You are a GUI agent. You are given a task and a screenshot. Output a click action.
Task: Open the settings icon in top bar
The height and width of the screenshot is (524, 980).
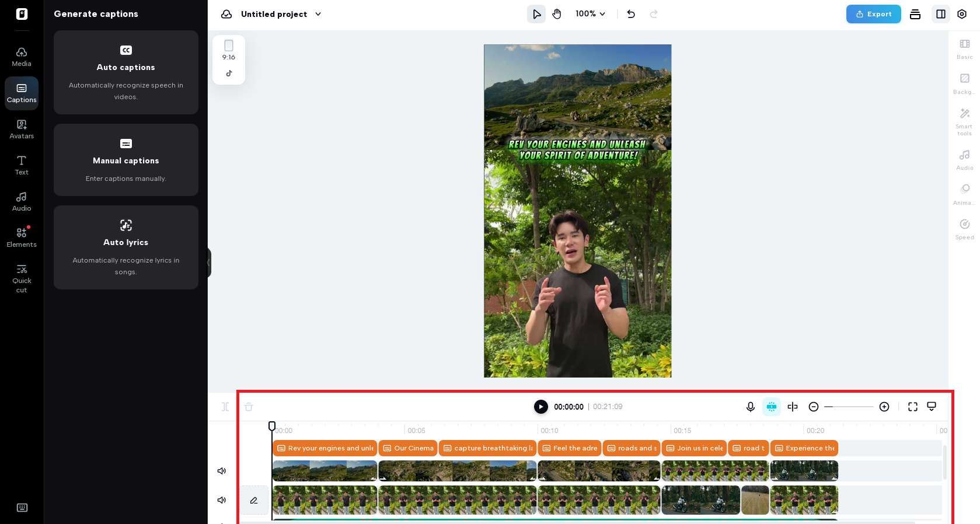pyautogui.click(x=962, y=14)
